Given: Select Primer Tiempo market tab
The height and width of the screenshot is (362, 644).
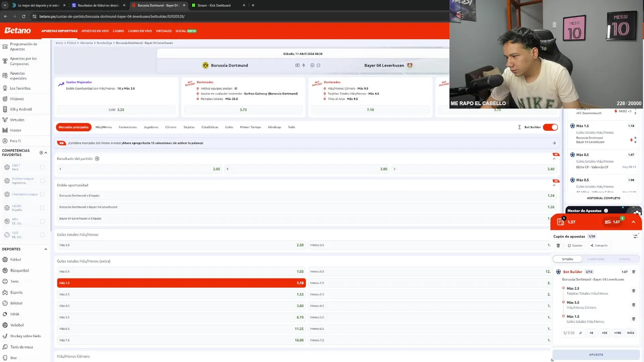Looking at the screenshot, I should coord(250,127).
